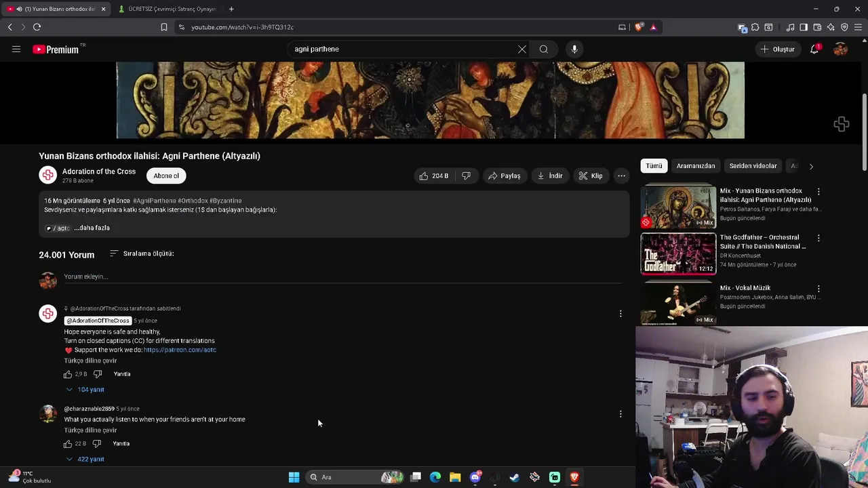Reply to charaznable2859 with Yanıtla
Screen dimensions: 868x488
pos(121,444)
